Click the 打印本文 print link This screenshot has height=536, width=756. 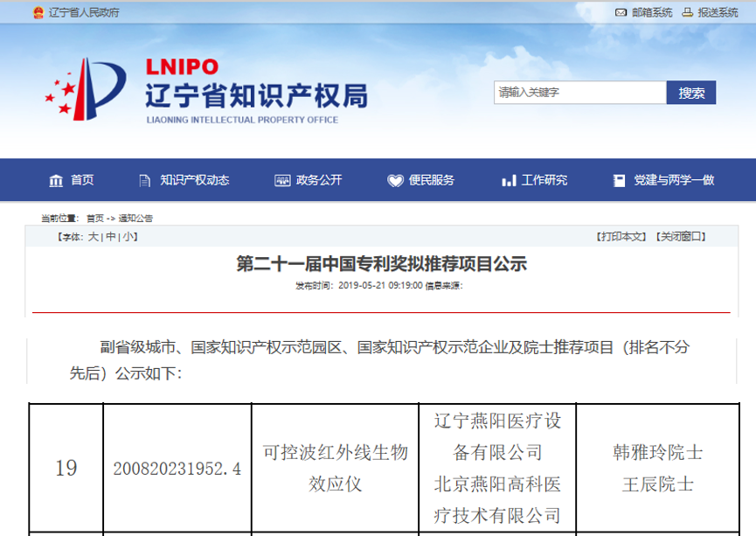(x=621, y=236)
